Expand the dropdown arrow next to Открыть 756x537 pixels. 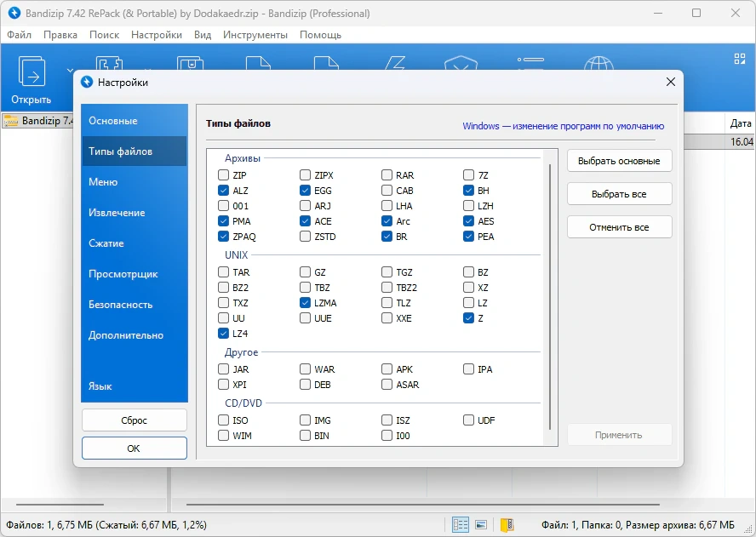(70, 70)
